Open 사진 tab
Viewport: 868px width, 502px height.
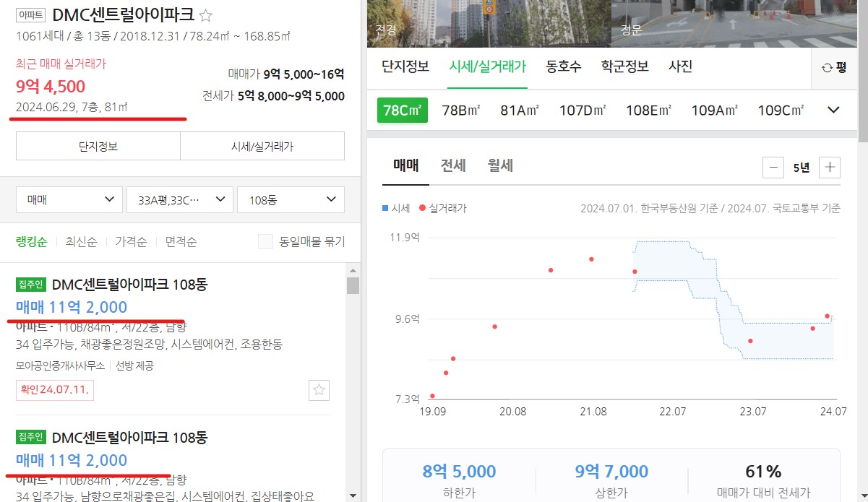pyautogui.click(x=681, y=66)
